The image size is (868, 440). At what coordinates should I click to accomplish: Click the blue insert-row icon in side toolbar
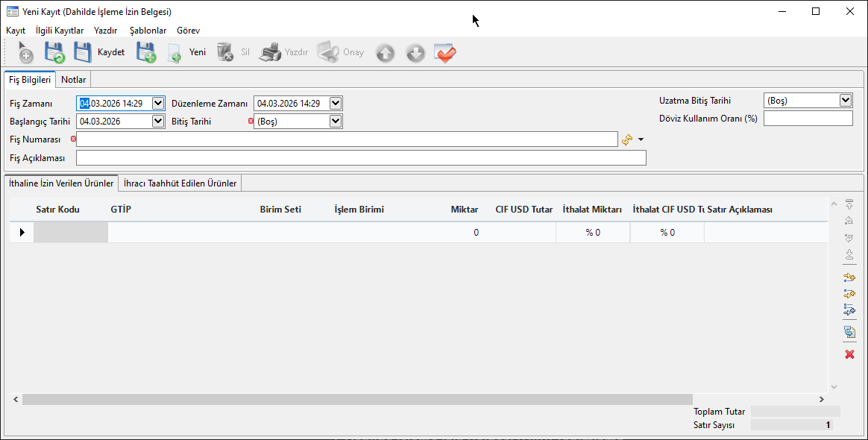[849, 310]
